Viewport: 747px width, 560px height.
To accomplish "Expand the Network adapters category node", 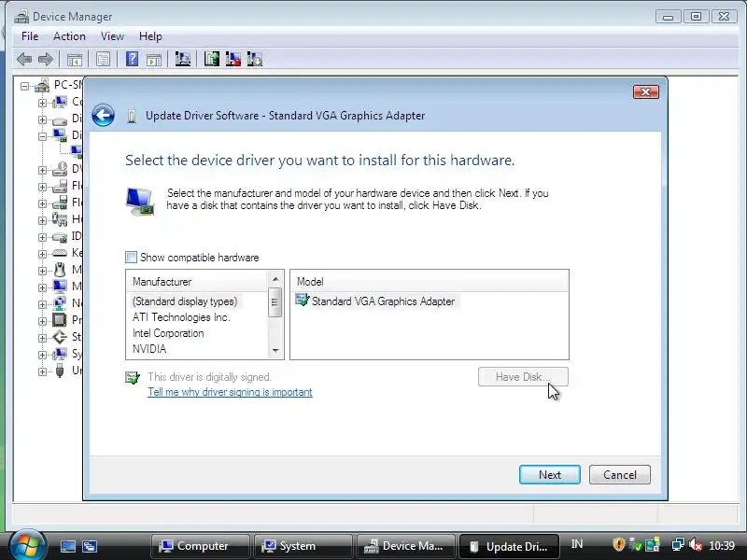I will click(42, 304).
